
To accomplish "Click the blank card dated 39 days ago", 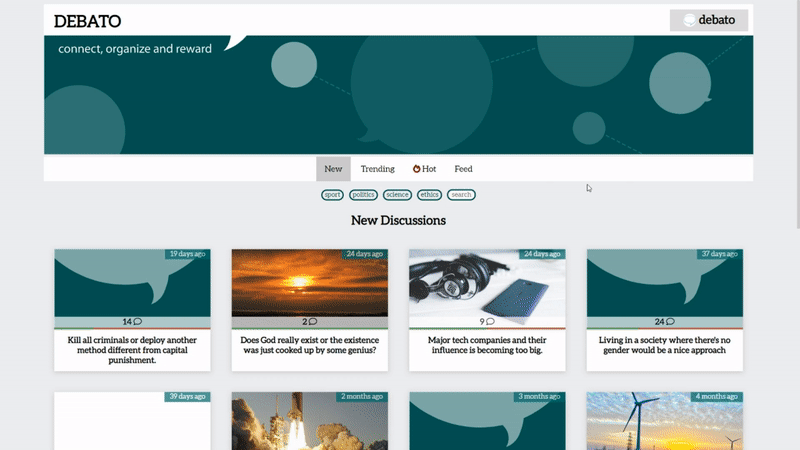I will coord(132,421).
